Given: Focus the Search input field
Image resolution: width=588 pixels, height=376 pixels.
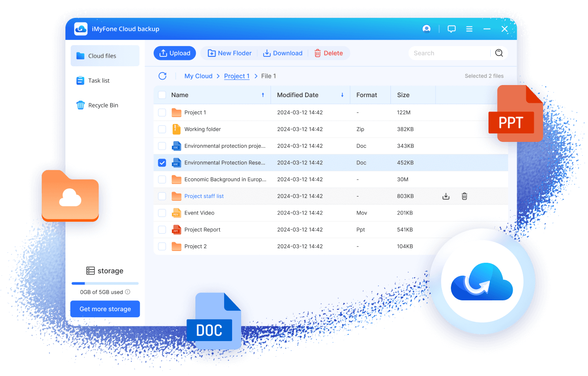Looking at the screenshot, I should [x=450, y=53].
